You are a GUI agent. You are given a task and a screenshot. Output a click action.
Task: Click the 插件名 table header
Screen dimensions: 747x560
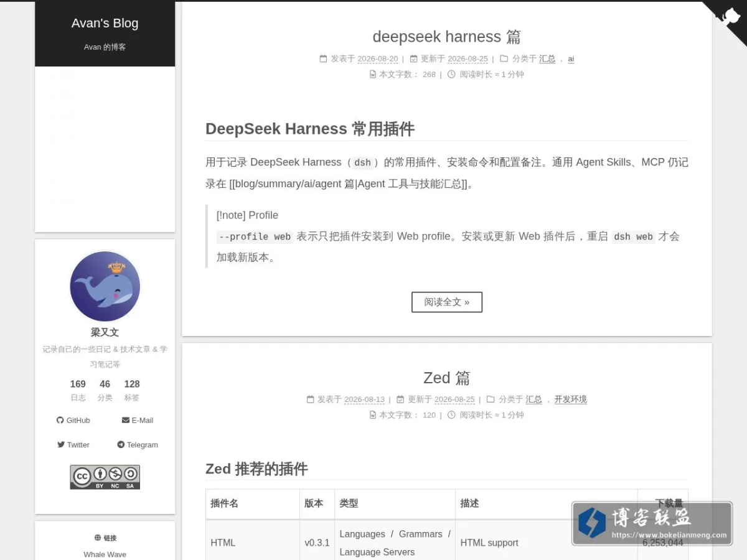tap(253, 503)
